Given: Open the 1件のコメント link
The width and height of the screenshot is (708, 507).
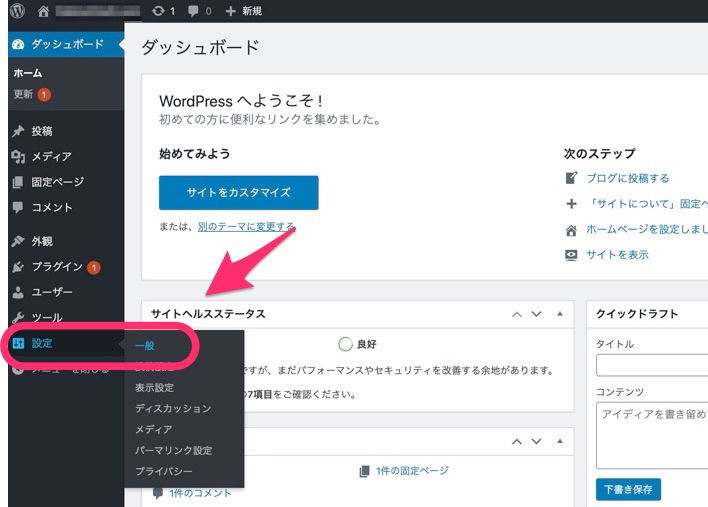Looking at the screenshot, I should [x=200, y=493].
